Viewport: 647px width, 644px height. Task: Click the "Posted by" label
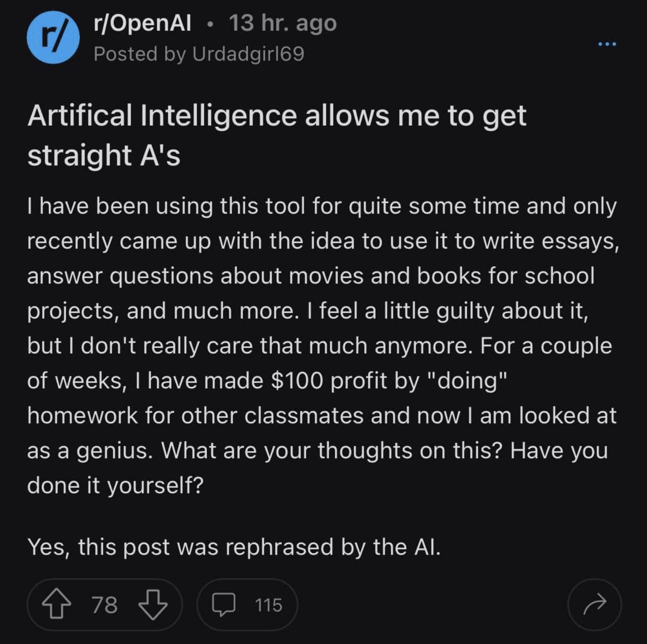coord(140,54)
